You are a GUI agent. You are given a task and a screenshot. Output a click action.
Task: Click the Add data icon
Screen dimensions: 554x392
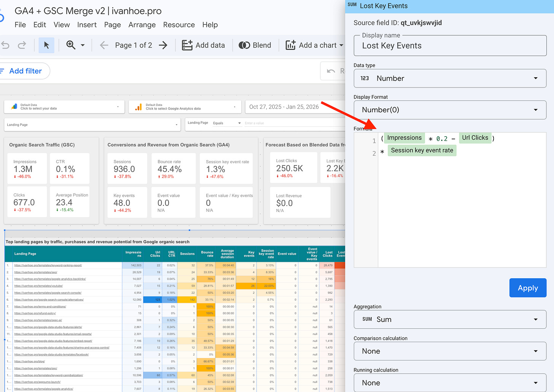pos(187,45)
